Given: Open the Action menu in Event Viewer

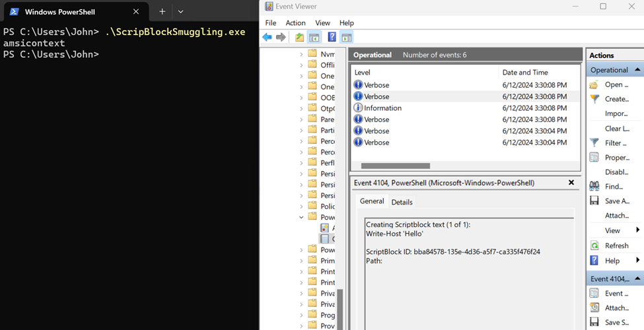Looking at the screenshot, I should [295, 22].
